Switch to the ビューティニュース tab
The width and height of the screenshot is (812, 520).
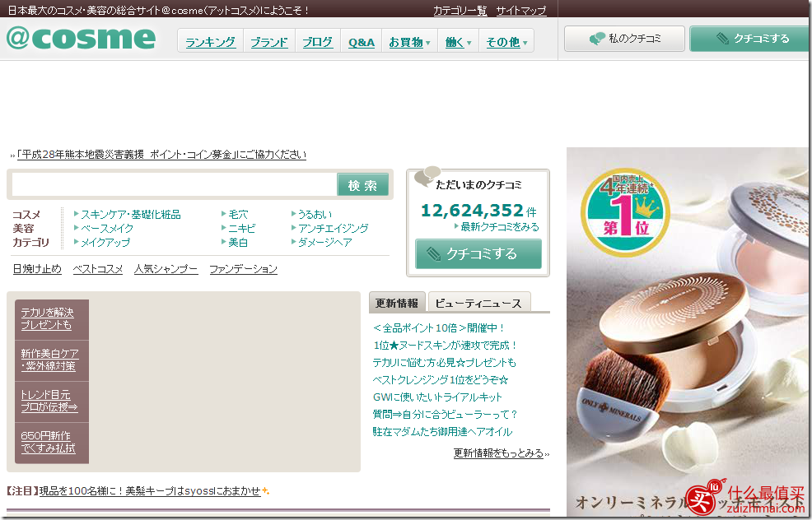pyautogui.click(x=479, y=304)
